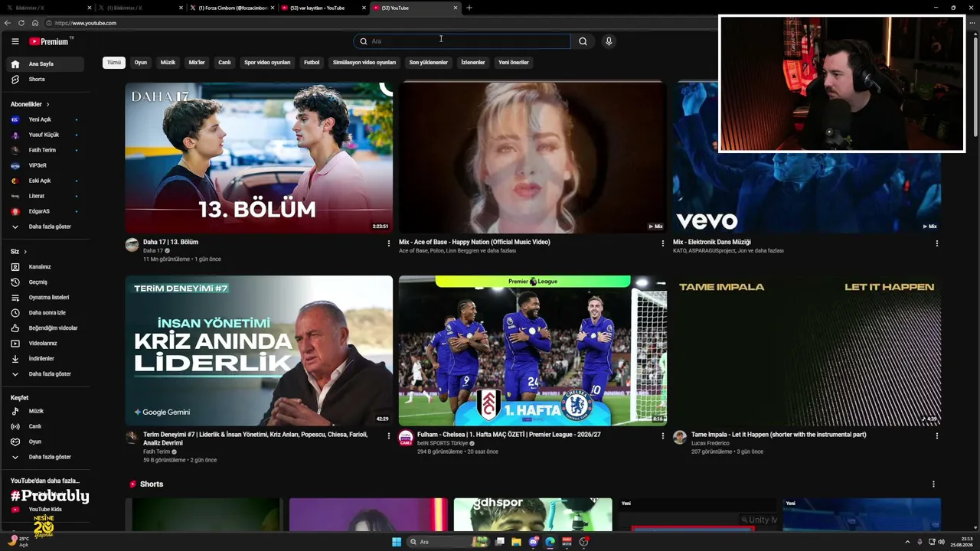Viewport: 980px width, 551px height.
Task: Click the search magnifier button
Action: click(x=583, y=41)
